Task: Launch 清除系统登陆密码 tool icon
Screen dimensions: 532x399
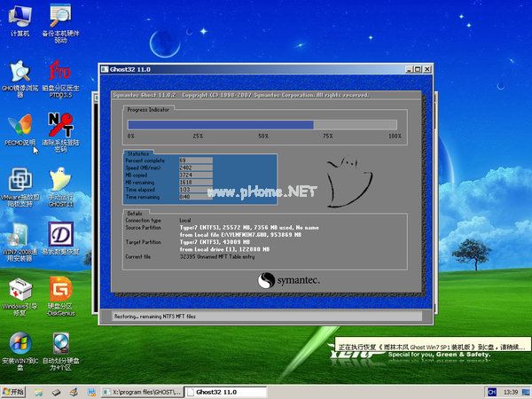Action: point(60,123)
